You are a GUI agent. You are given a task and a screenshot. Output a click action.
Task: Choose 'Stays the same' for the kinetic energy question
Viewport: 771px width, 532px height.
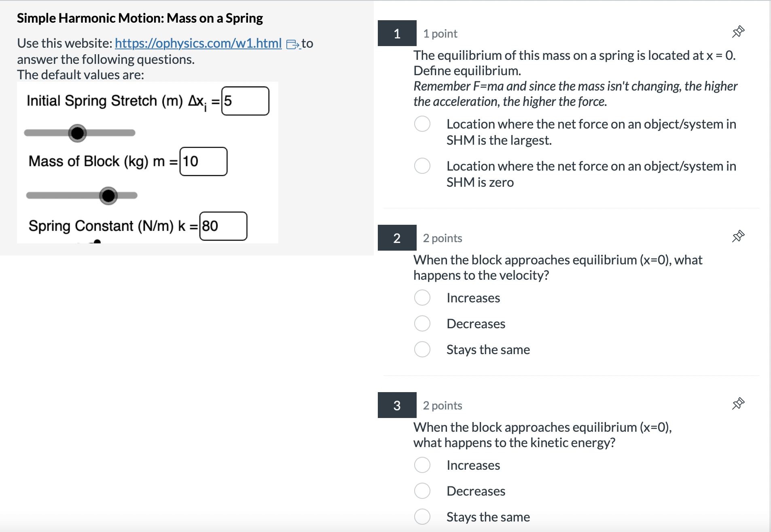point(422,517)
